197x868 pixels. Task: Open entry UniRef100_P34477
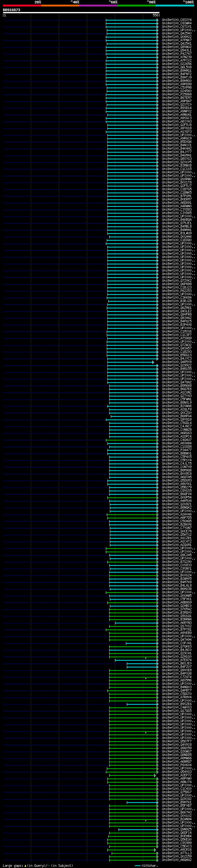click(x=176, y=450)
